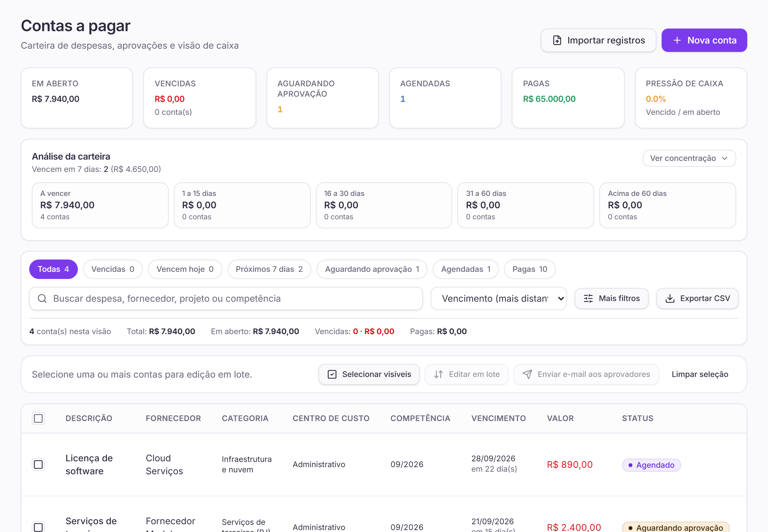The height and width of the screenshot is (532, 768).
Task: Switch to the Vencidas 0 filter tab
Action: [113, 269]
